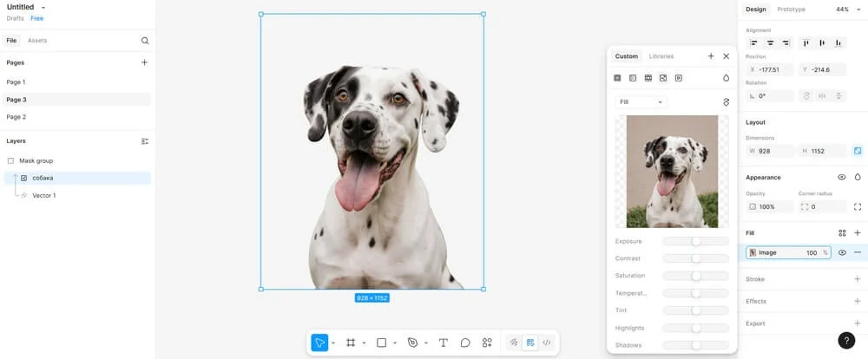The height and width of the screenshot is (359, 868).
Task: Toggle Appearance visibility eye icon
Action: (842, 177)
